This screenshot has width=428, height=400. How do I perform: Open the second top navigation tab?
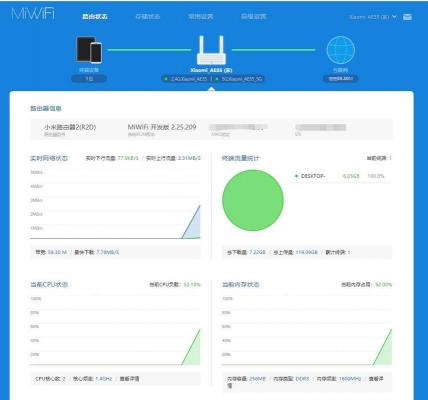[x=148, y=16]
